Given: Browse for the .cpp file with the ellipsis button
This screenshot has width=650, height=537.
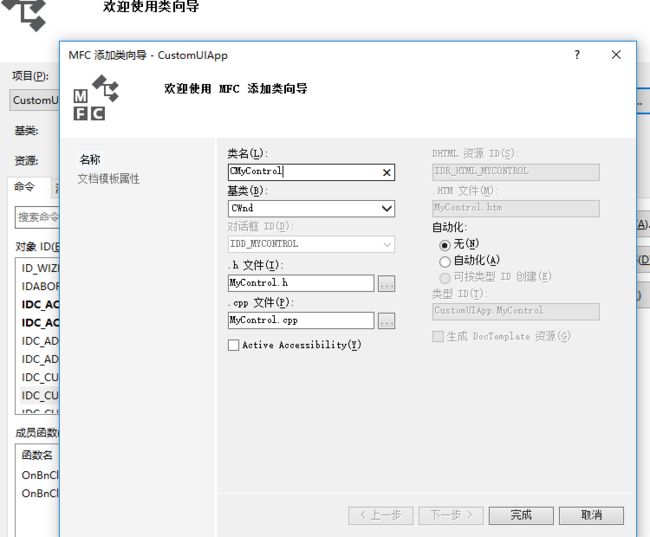Looking at the screenshot, I should point(386,321).
